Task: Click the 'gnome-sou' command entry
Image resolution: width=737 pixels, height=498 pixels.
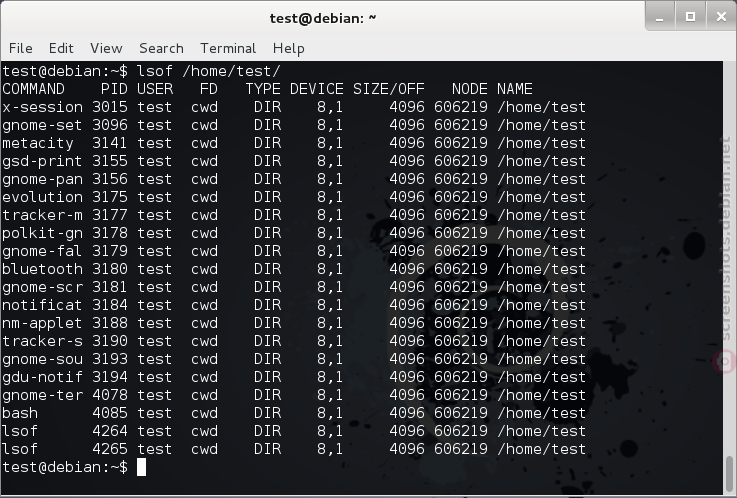Action: [x=42, y=359]
